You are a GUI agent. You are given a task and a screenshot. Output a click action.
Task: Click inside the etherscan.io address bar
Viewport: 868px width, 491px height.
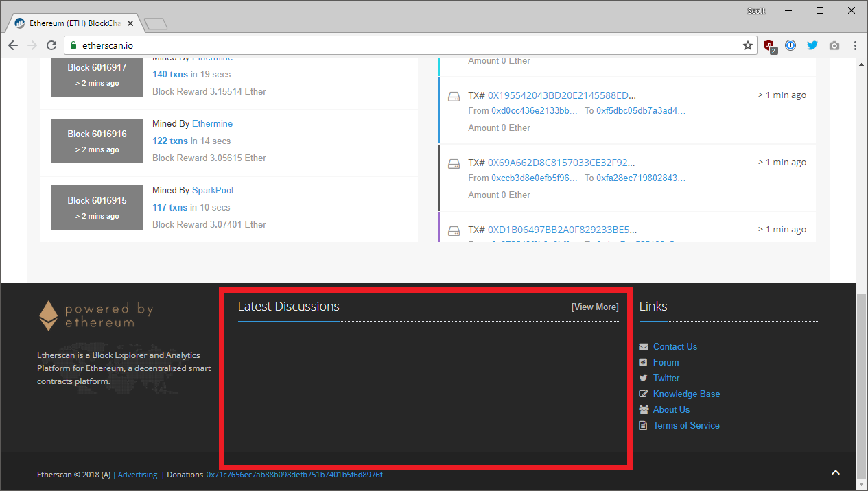[x=274, y=45]
